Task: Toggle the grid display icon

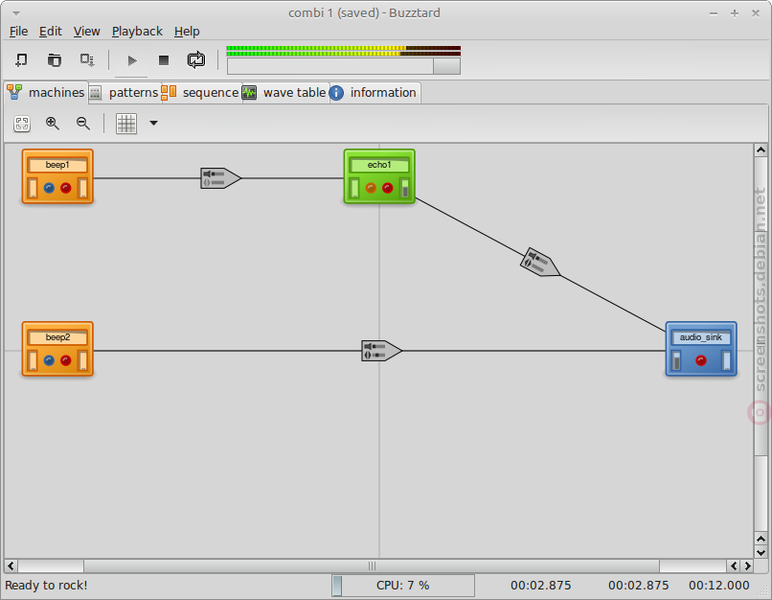Action: (x=126, y=124)
